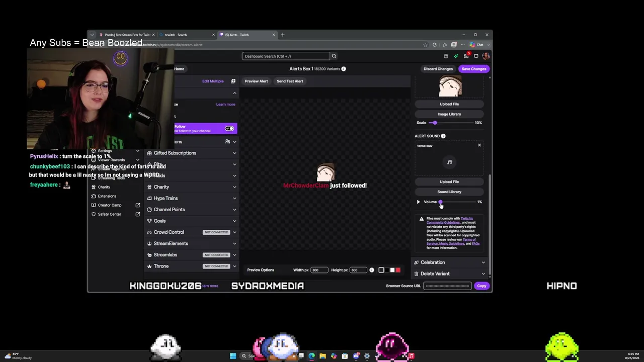Viewport: 644px width, 362px height.
Task: Adjust the image Scale slider handle
Action: tap(435, 123)
